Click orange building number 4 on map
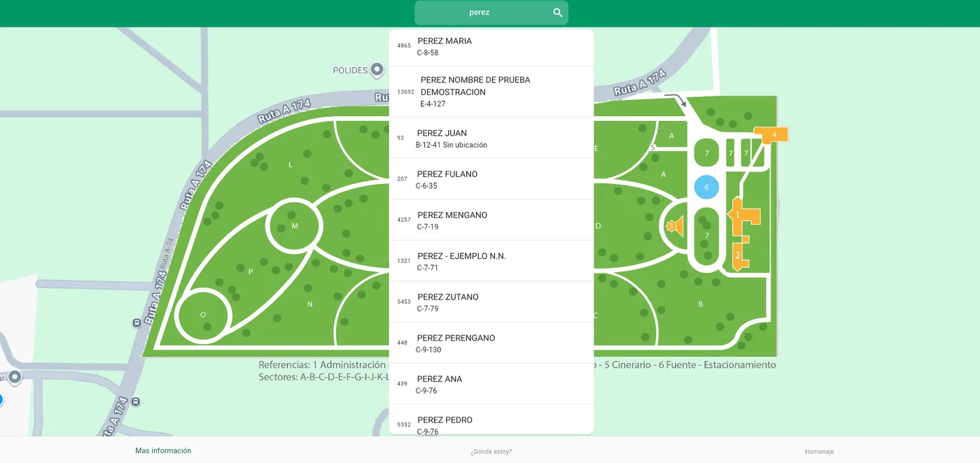The height and width of the screenshot is (463, 980). 771,134
